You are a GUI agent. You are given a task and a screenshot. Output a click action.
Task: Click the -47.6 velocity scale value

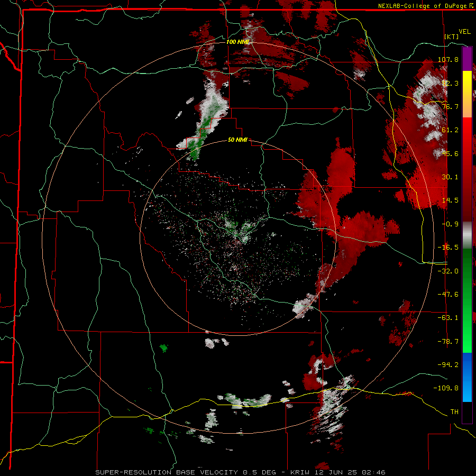[x=448, y=295]
